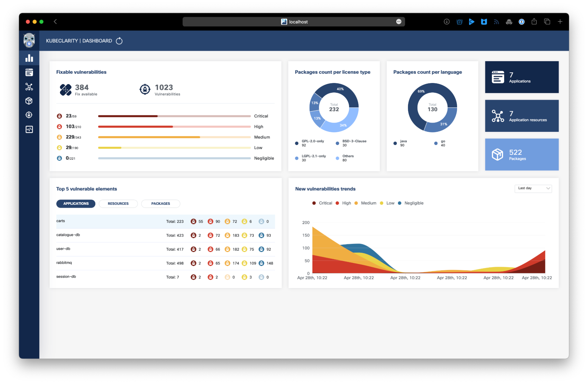This screenshot has width=588, height=384.
Task: Open Application resources sidebar node icon
Action: 29,87
